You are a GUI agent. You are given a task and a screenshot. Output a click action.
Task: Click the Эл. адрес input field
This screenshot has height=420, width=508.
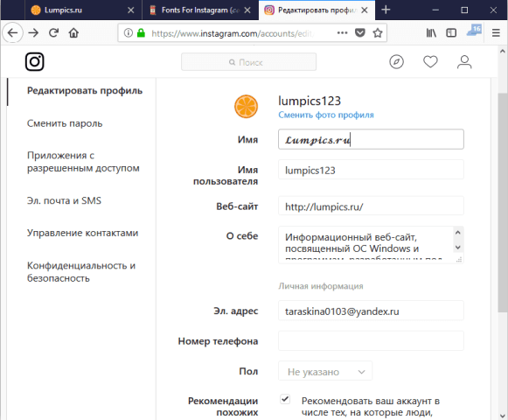[371, 311]
